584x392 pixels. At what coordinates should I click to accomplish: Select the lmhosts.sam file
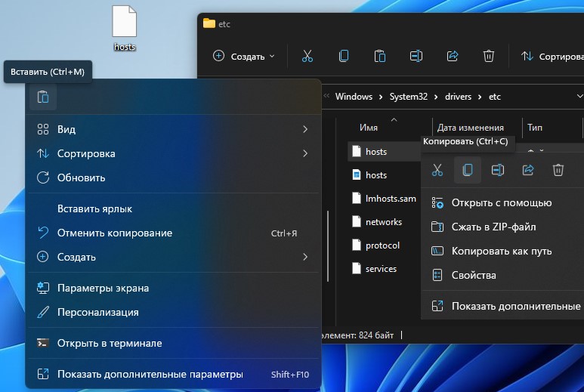385,199
